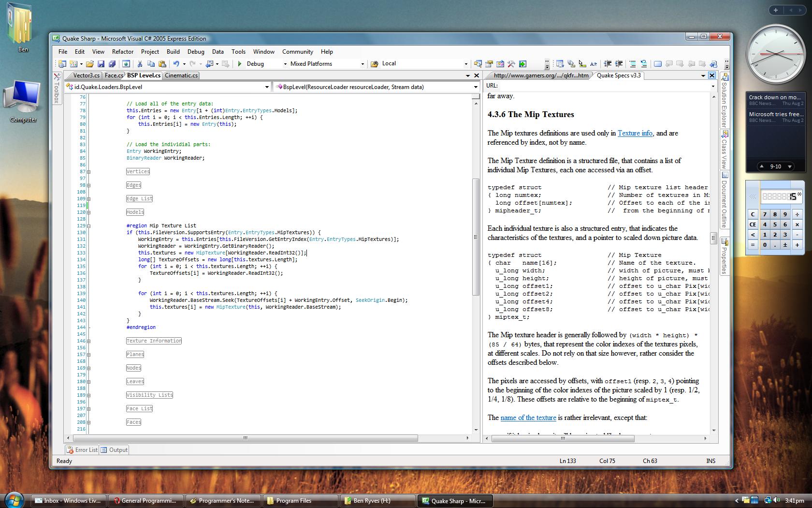Image resolution: width=812 pixels, height=508 pixels.
Task: Click the name of the texture link
Action: click(528, 418)
